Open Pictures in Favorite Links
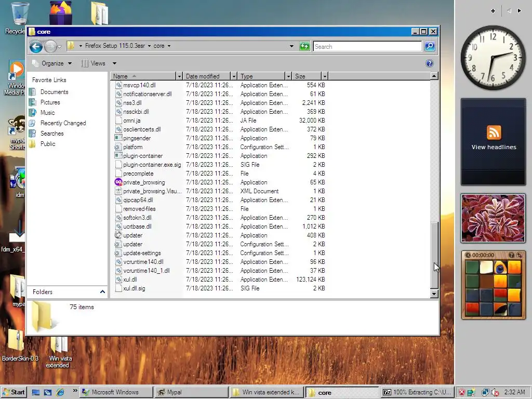532x399 pixels. pyautogui.click(x=50, y=102)
